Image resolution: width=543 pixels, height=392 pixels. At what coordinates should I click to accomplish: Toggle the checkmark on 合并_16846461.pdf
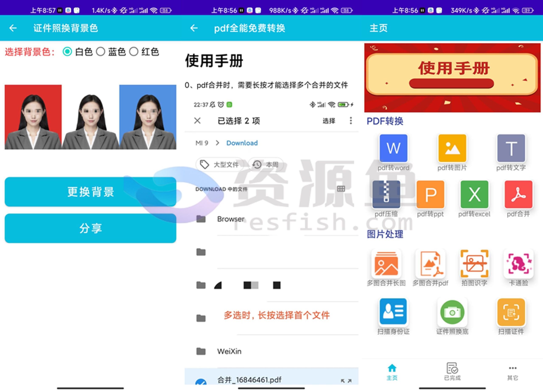pyautogui.click(x=201, y=382)
